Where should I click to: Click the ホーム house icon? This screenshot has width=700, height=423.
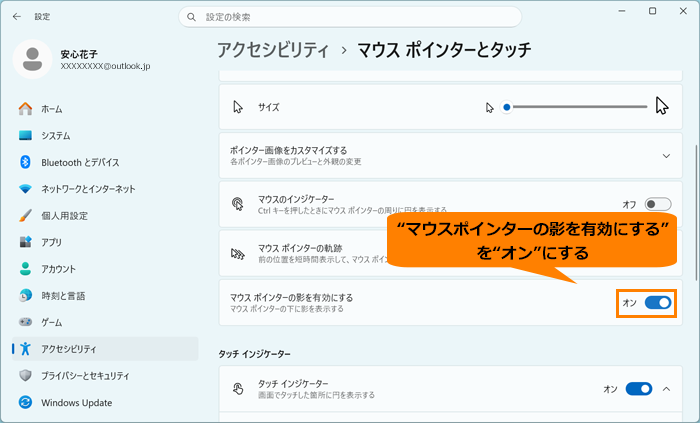[x=25, y=108]
